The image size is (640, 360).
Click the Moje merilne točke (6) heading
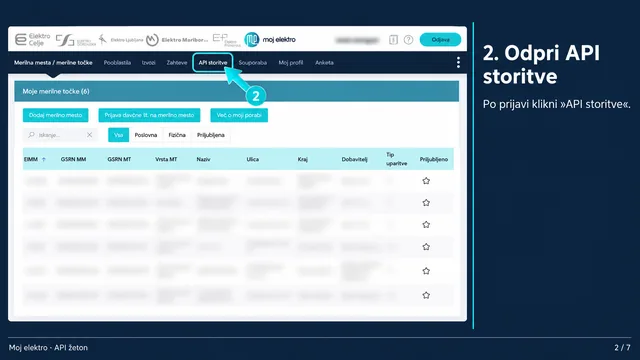click(x=56, y=91)
